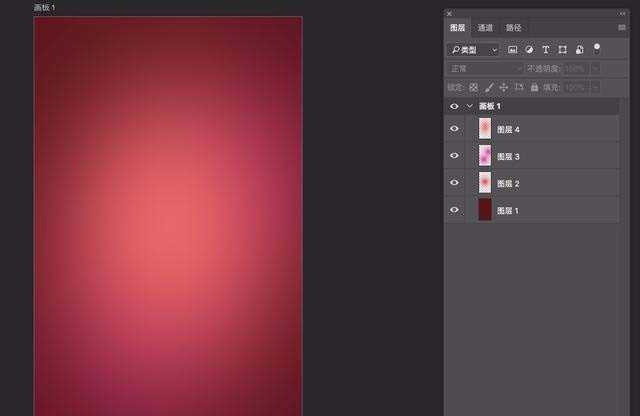Open the layers panel options menu
Screen dimensions: 640x416
point(621,28)
